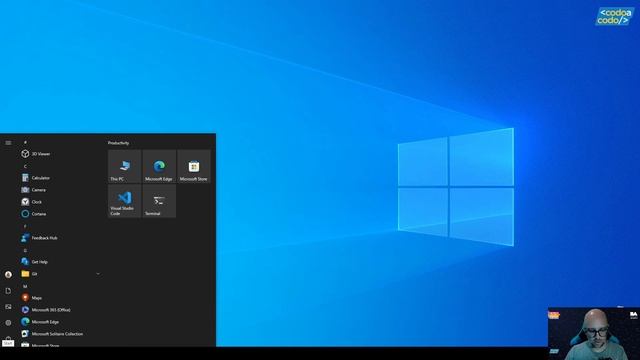
Task: Open the Microsoft Store tile
Action: (x=194, y=166)
